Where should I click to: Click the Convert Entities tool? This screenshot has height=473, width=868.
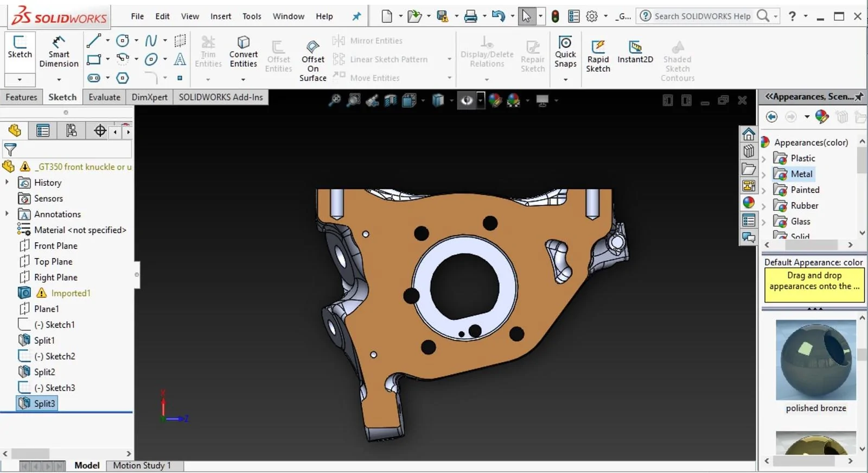(243, 52)
